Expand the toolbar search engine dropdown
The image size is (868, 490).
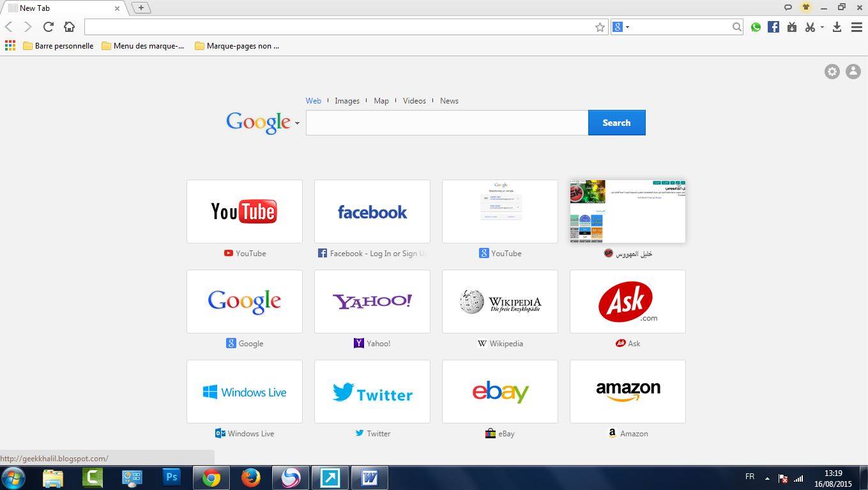[627, 27]
